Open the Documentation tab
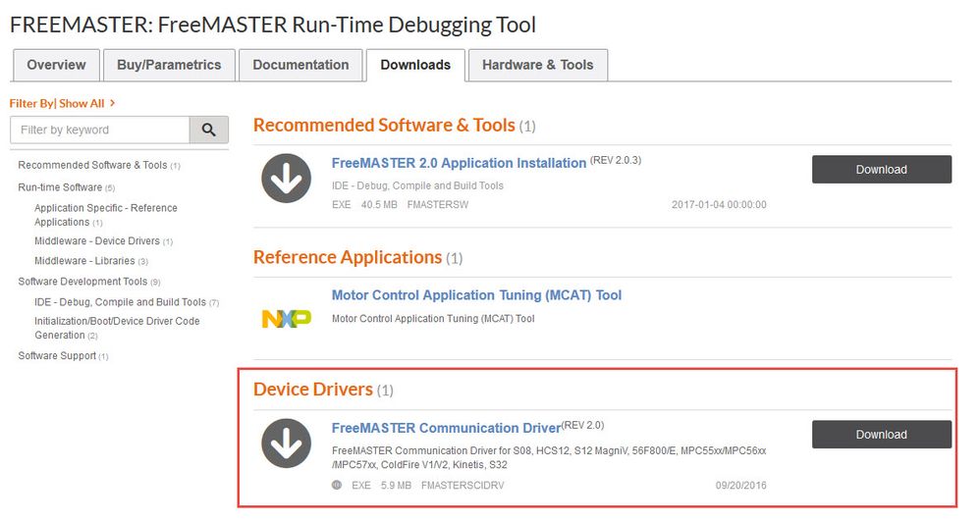 tap(300, 66)
